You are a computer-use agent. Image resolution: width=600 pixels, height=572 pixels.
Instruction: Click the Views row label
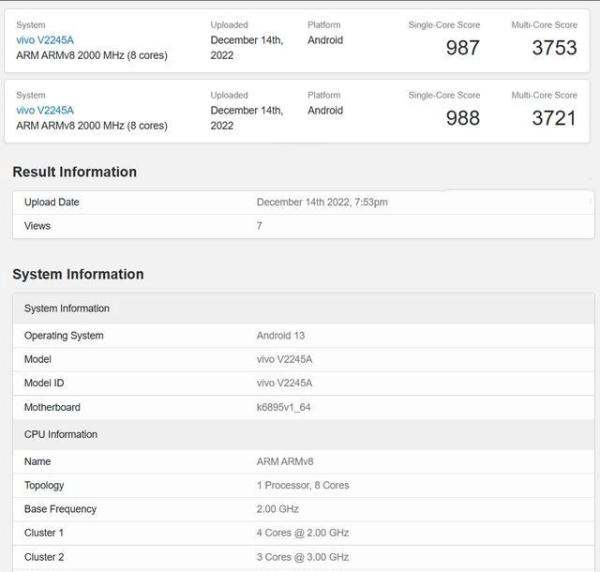37,226
